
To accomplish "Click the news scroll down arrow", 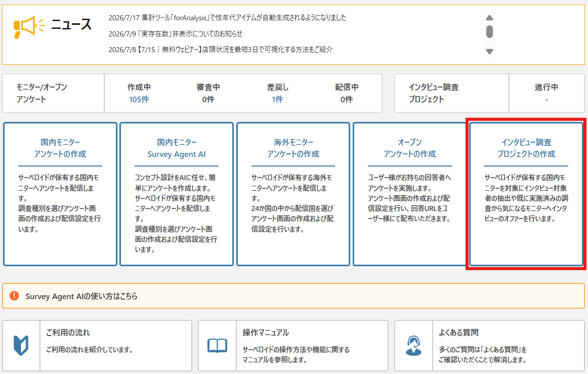I will 489,52.
